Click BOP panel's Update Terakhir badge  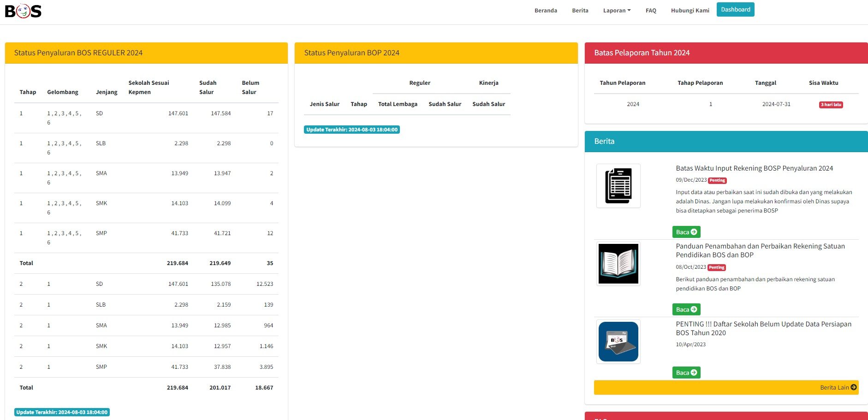point(351,130)
